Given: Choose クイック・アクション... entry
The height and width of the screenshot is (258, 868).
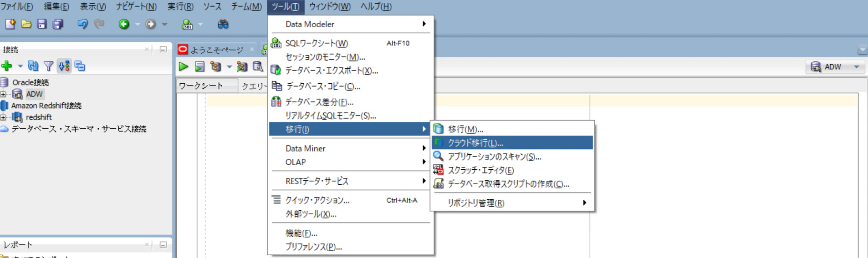Looking at the screenshot, I should pos(351,200).
